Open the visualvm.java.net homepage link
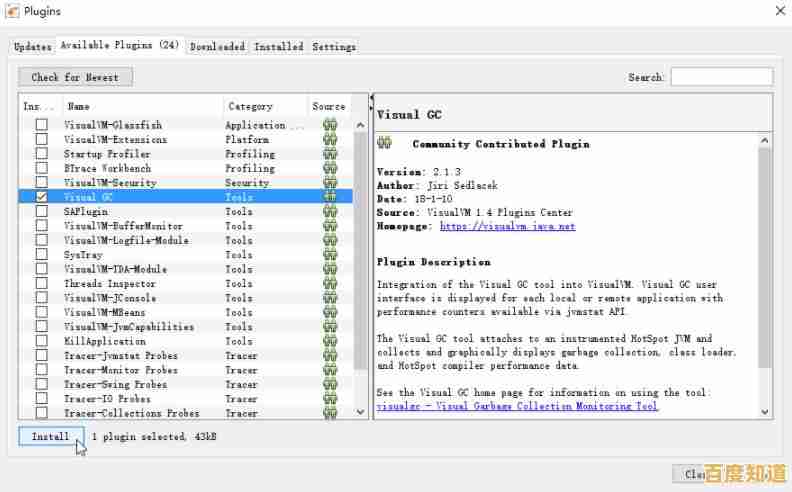This screenshot has width=792, height=492. (507, 227)
